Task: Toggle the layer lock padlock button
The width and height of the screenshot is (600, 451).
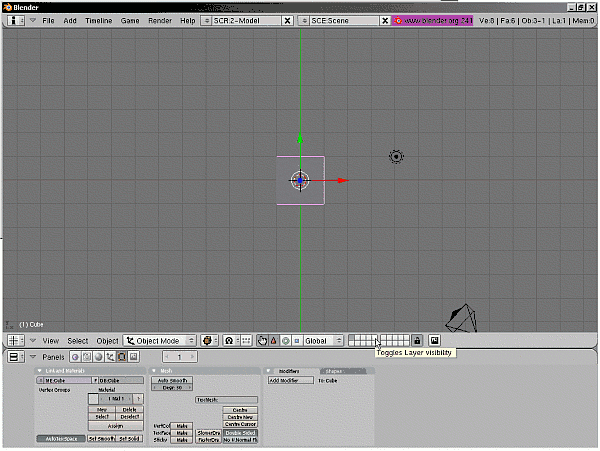Action: coord(417,341)
